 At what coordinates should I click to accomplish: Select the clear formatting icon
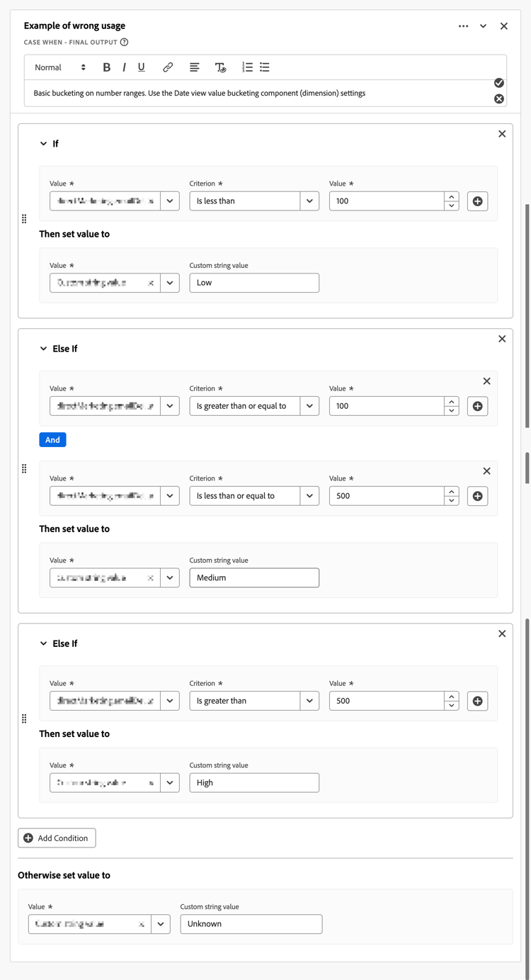(220, 67)
